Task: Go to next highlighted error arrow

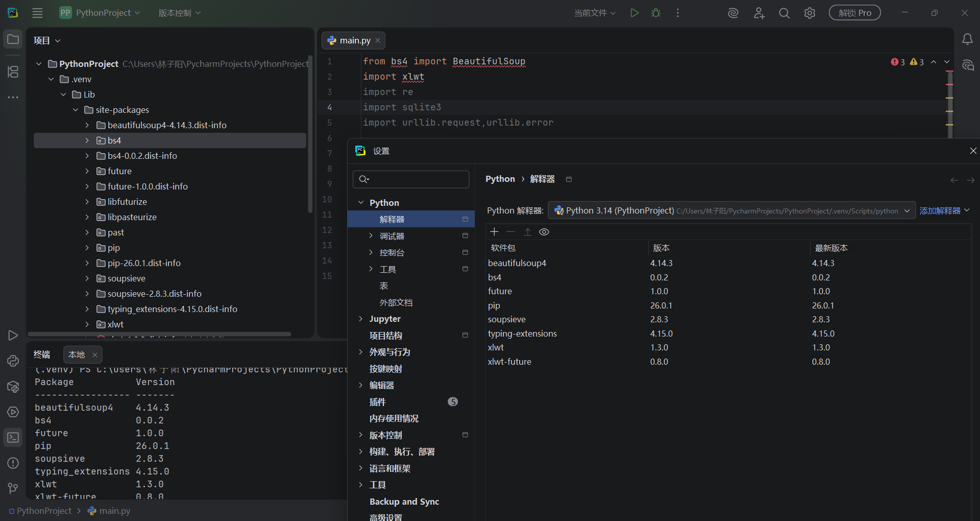Action: 947,62
